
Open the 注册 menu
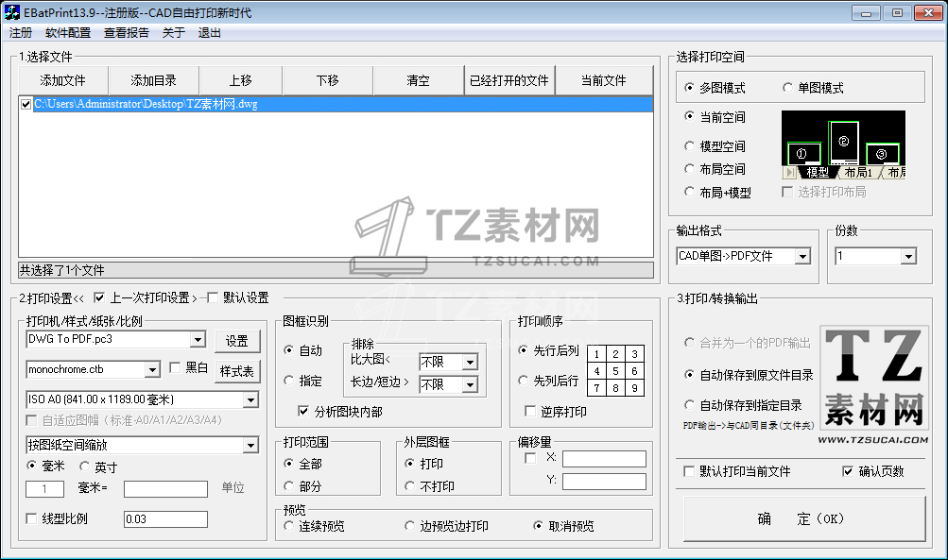point(21,33)
